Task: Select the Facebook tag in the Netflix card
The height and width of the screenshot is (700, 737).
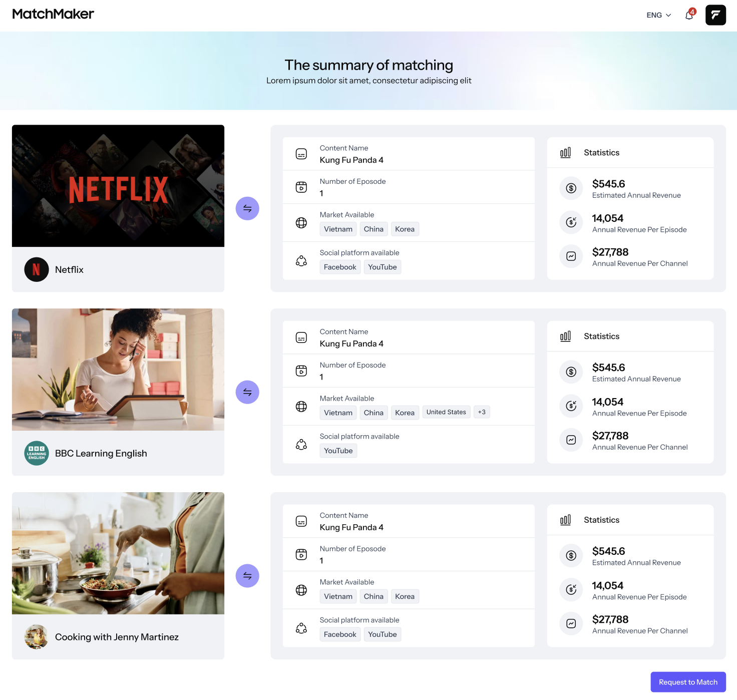Action: [x=340, y=267]
